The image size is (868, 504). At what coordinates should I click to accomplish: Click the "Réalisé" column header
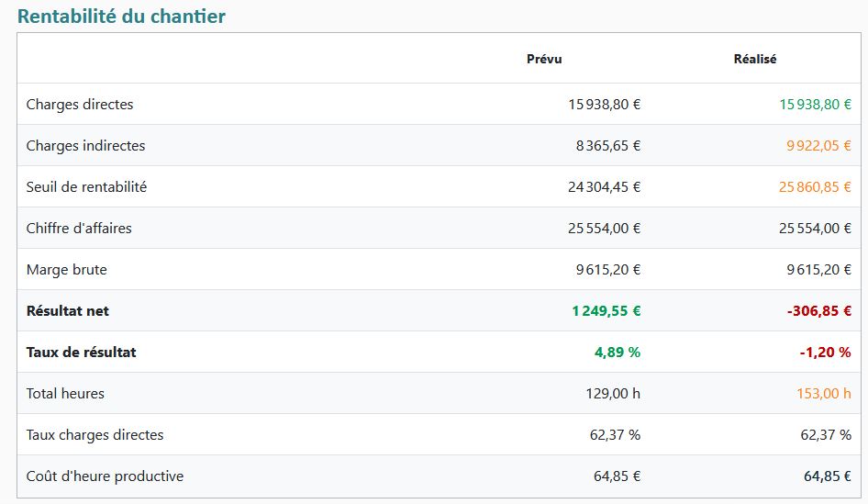click(x=754, y=59)
